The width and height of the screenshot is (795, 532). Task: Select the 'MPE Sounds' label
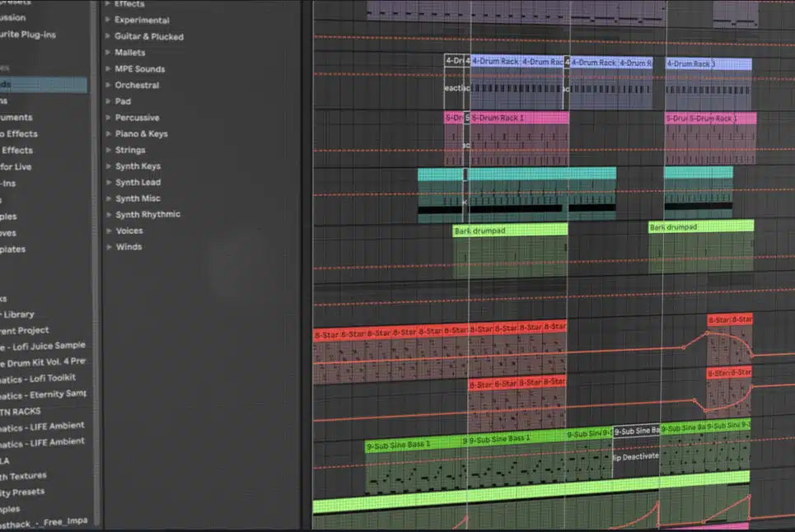(140, 69)
